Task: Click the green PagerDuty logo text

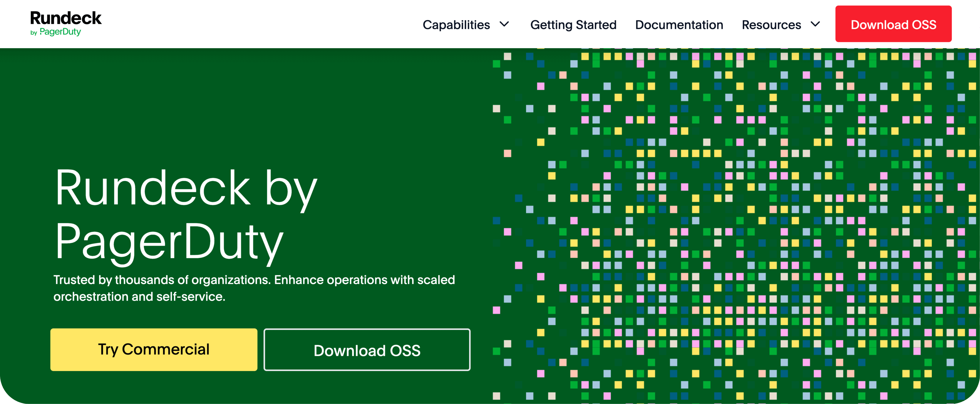Action: coord(61,33)
